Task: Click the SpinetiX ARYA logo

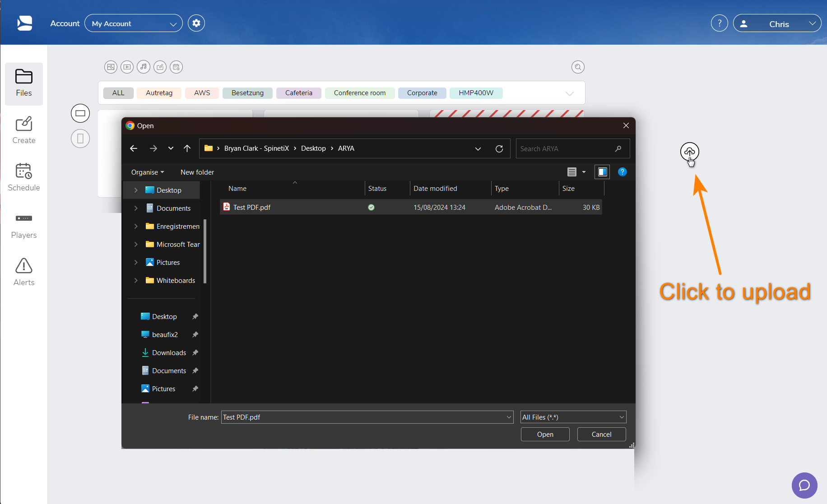Action: [25, 23]
